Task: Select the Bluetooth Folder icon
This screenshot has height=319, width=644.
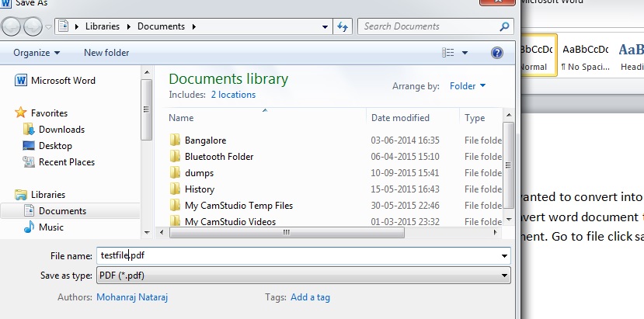Action: point(175,157)
